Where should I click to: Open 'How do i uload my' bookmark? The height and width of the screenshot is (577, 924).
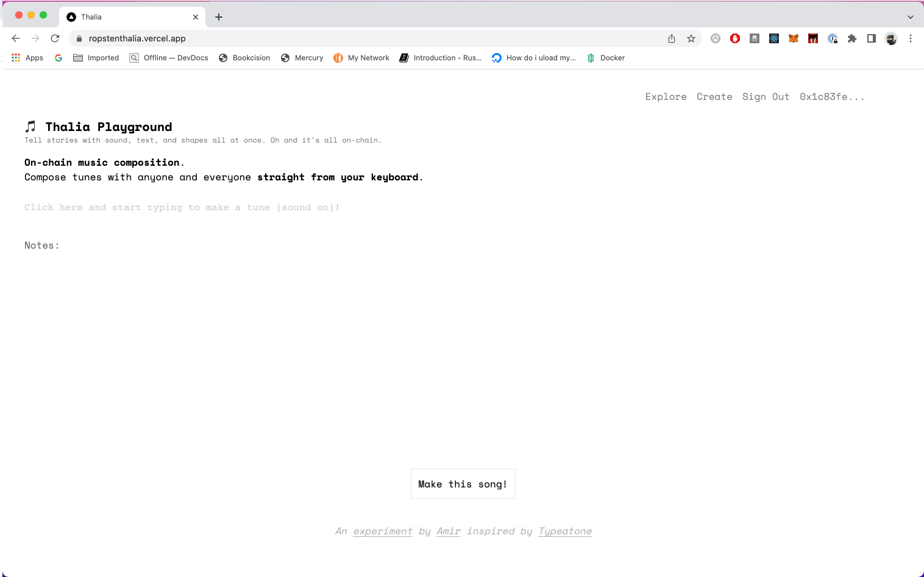[x=534, y=58]
